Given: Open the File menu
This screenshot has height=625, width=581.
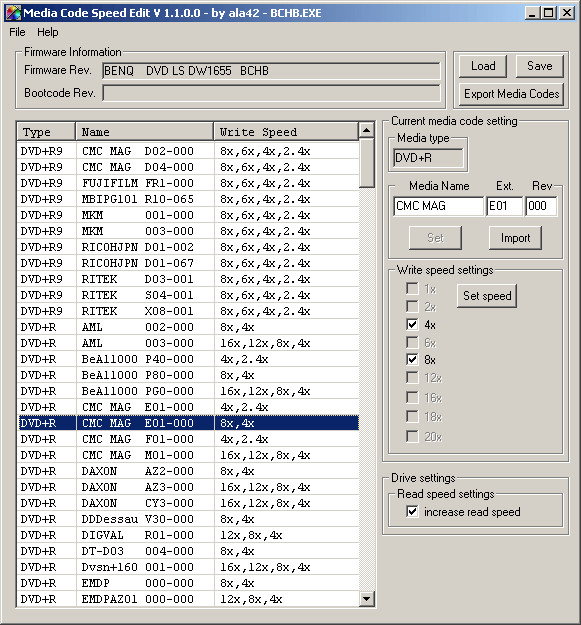Looking at the screenshot, I should pyautogui.click(x=17, y=32).
